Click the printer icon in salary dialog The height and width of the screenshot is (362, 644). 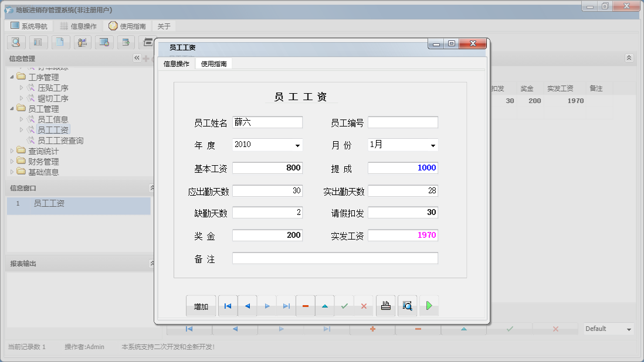386,306
